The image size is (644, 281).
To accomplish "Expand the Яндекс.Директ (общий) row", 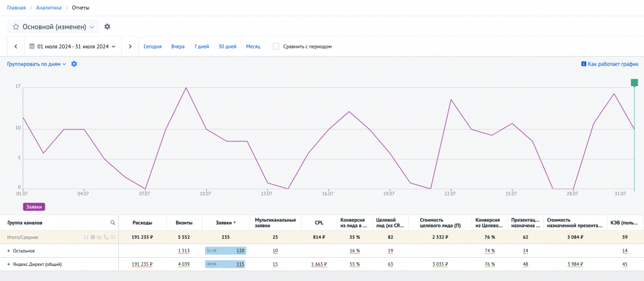I will pos(9,265).
